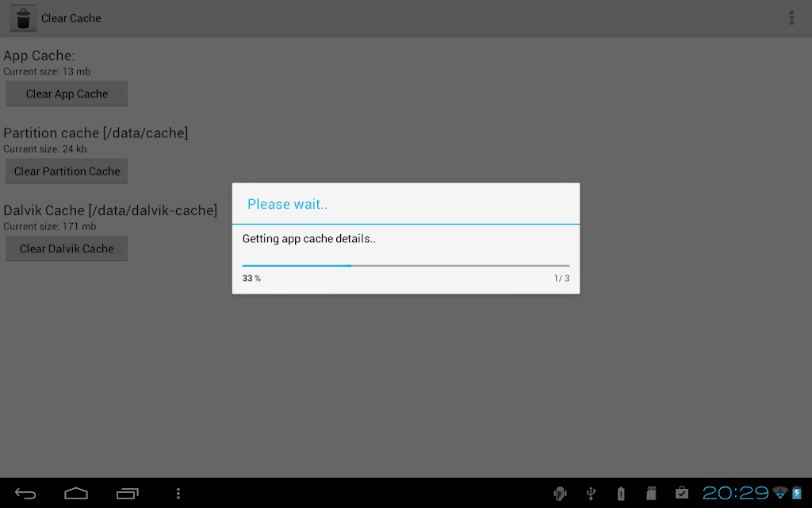Tap the Android back navigation arrow
The image size is (812, 508).
point(25,494)
